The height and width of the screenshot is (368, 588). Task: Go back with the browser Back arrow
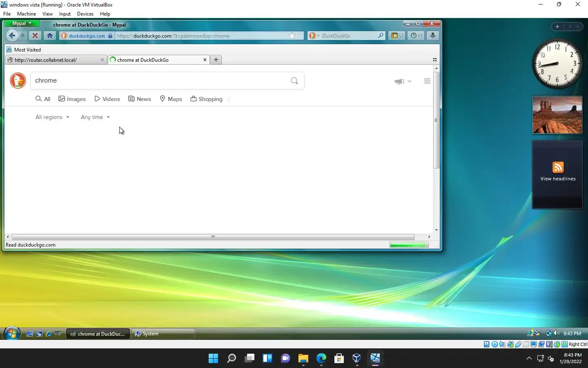tap(12, 36)
